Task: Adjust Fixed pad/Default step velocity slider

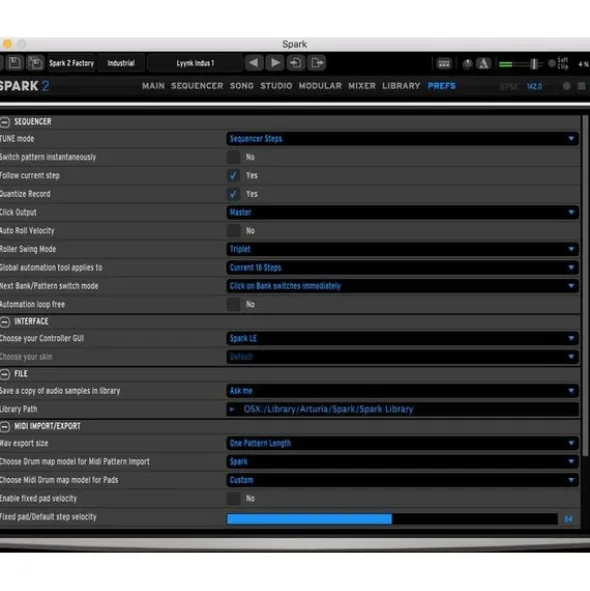Action: [392, 519]
